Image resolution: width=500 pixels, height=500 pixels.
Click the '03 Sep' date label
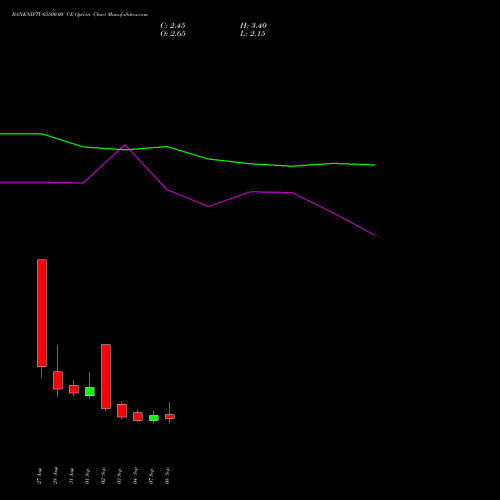coord(119,476)
